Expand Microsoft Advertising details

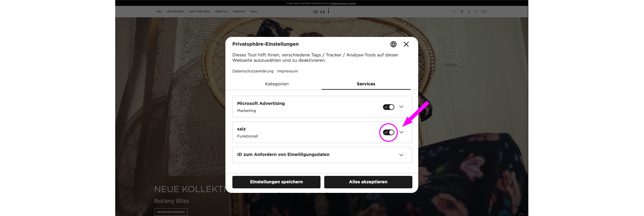[x=401, y=107]
